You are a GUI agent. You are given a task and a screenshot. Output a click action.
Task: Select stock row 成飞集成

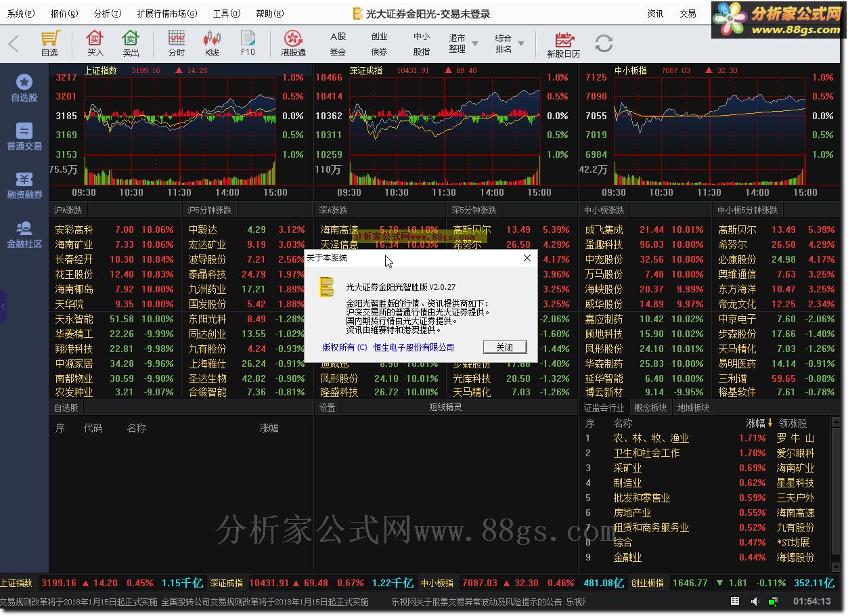point(644,229)
